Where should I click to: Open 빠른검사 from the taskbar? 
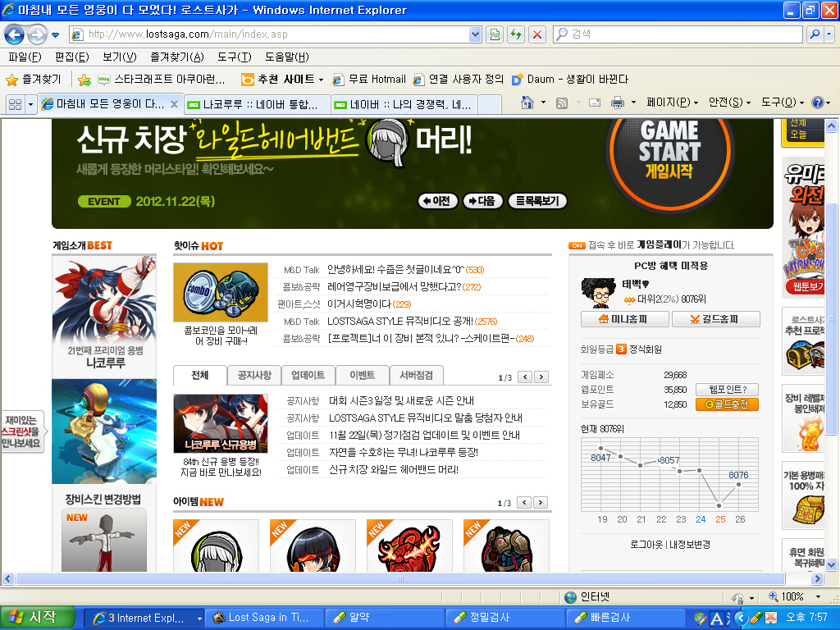628,618
